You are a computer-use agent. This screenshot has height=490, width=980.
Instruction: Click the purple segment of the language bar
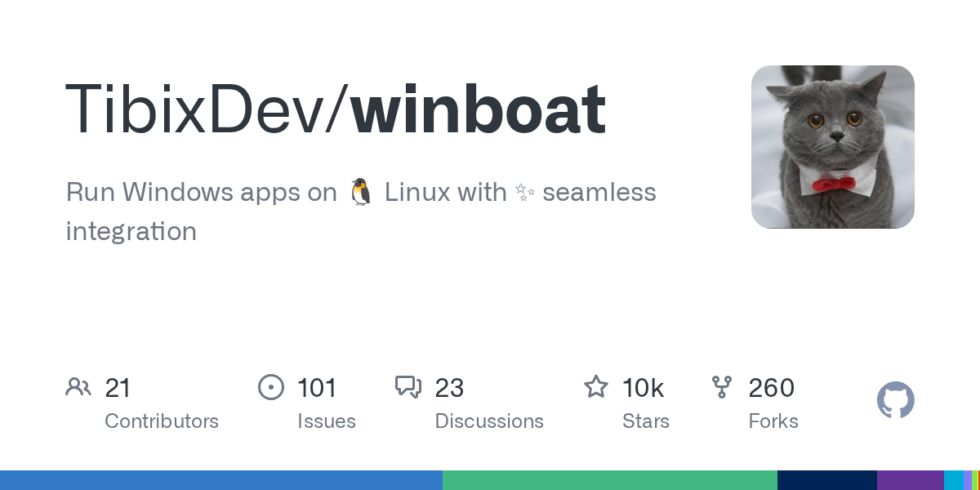(910, 480)
